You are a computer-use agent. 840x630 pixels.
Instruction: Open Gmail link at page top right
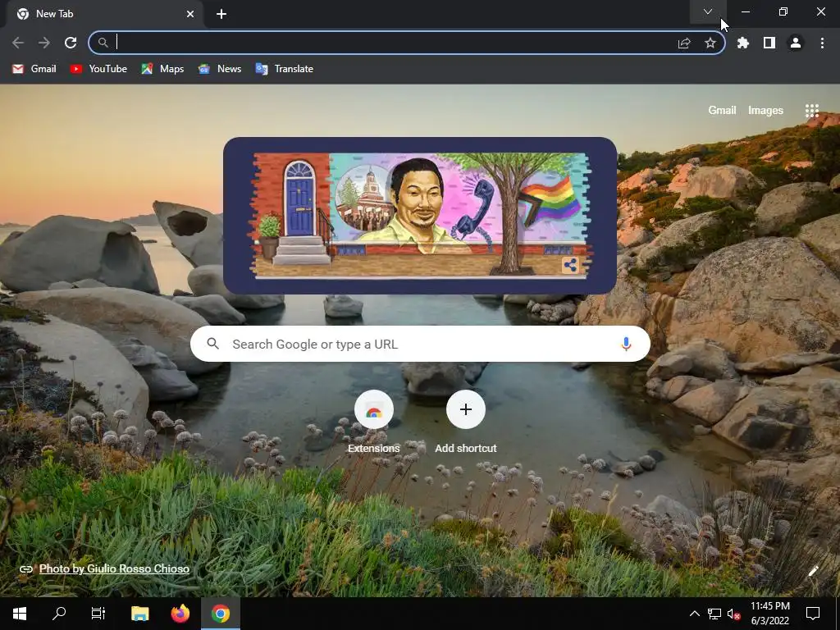click(722, 111)
